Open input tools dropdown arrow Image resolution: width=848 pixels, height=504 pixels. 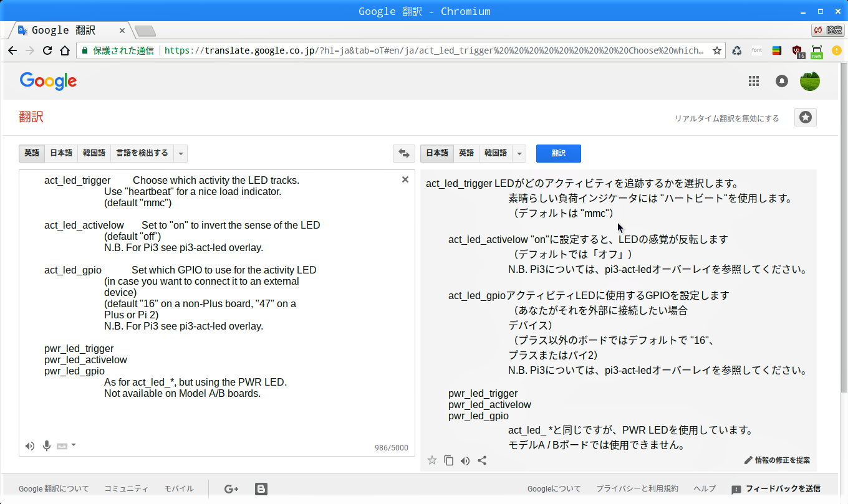(74, 445)
